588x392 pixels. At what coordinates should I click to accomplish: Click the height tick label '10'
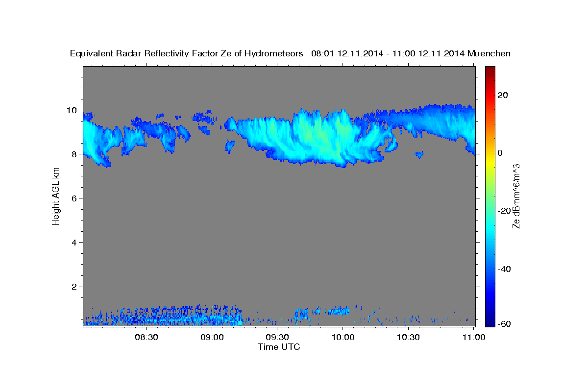[73, 110]
